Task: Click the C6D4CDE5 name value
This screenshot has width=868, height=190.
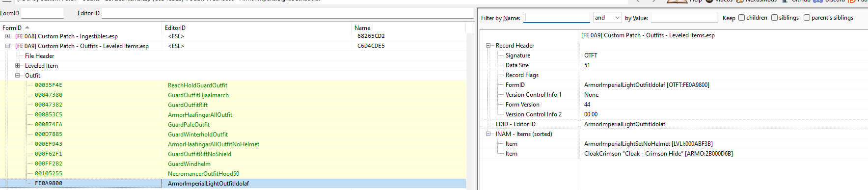Action: (x=371, y=46)
